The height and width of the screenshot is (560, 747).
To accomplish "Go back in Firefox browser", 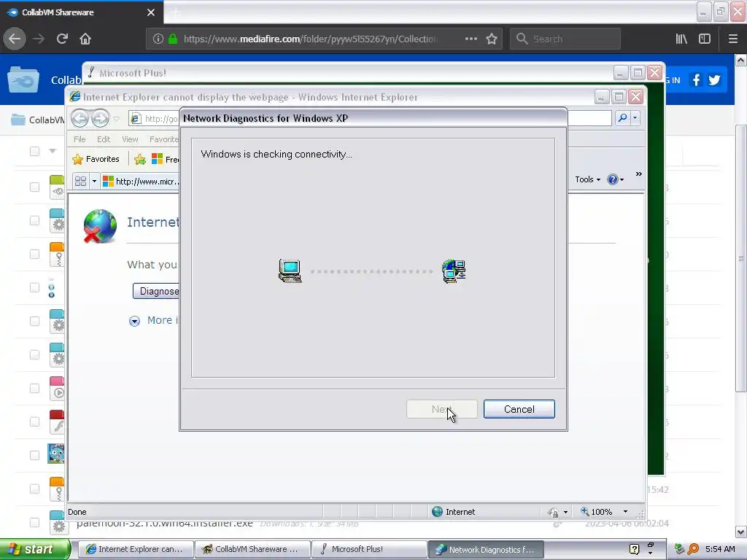I will click(15, 39).
